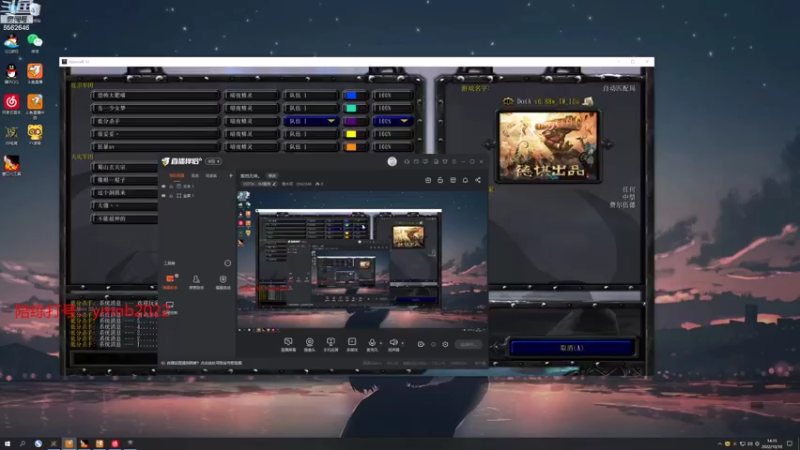Click the DotA map preview thumbnail
Image resolution: width=800 pixels, height=450 pixels.
(x=548, y=146)
